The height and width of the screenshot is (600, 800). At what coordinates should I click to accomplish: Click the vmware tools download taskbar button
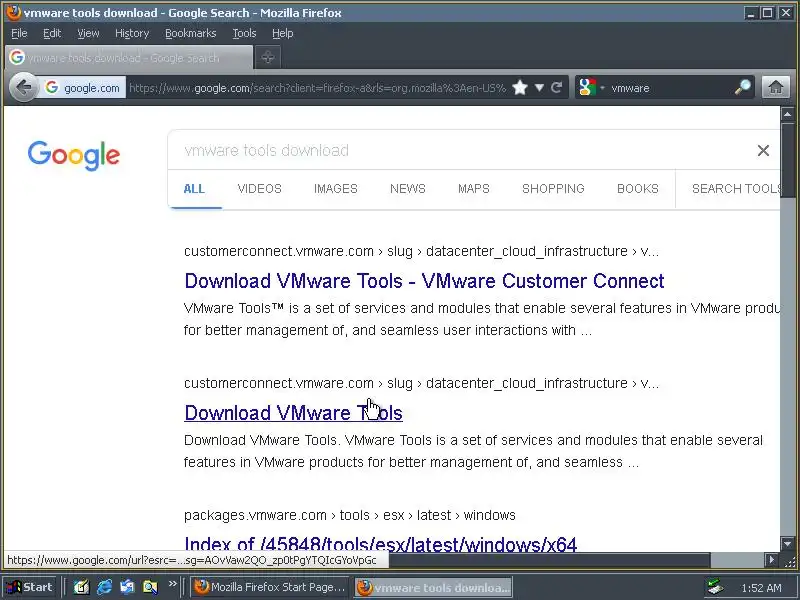pos(434,587)
